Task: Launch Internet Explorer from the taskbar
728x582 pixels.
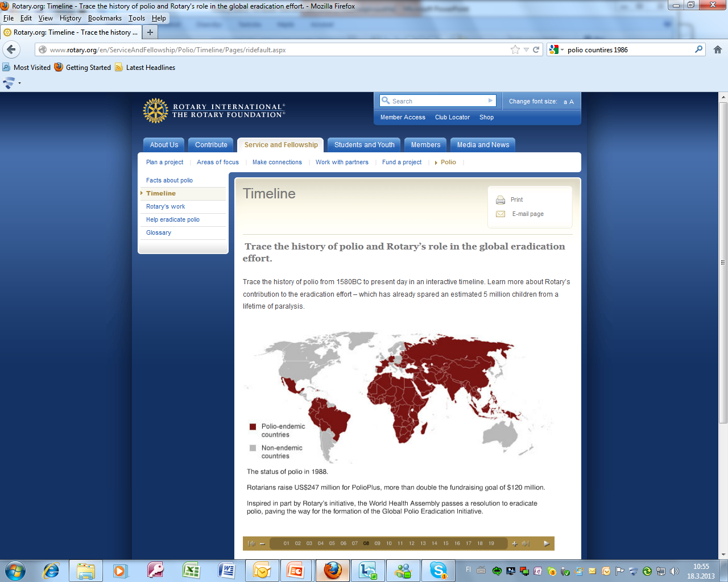Action: 51,570
